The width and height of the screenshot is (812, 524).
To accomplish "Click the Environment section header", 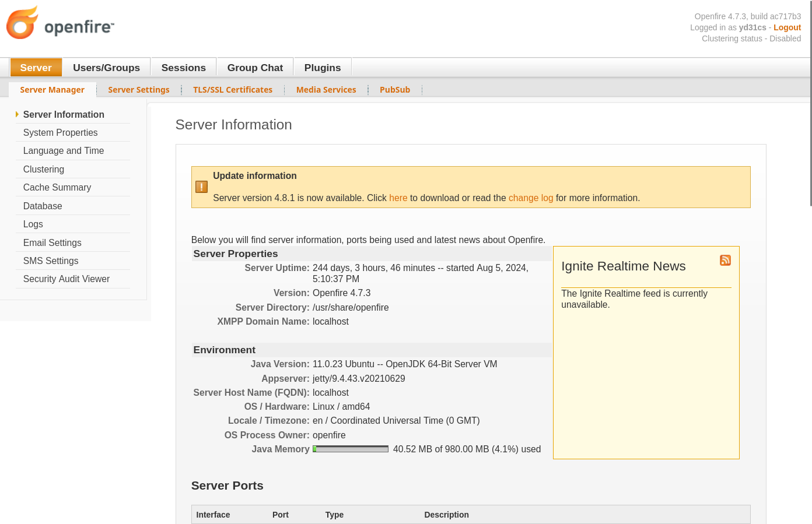I will pyautogui.click(x=225, y=350).
